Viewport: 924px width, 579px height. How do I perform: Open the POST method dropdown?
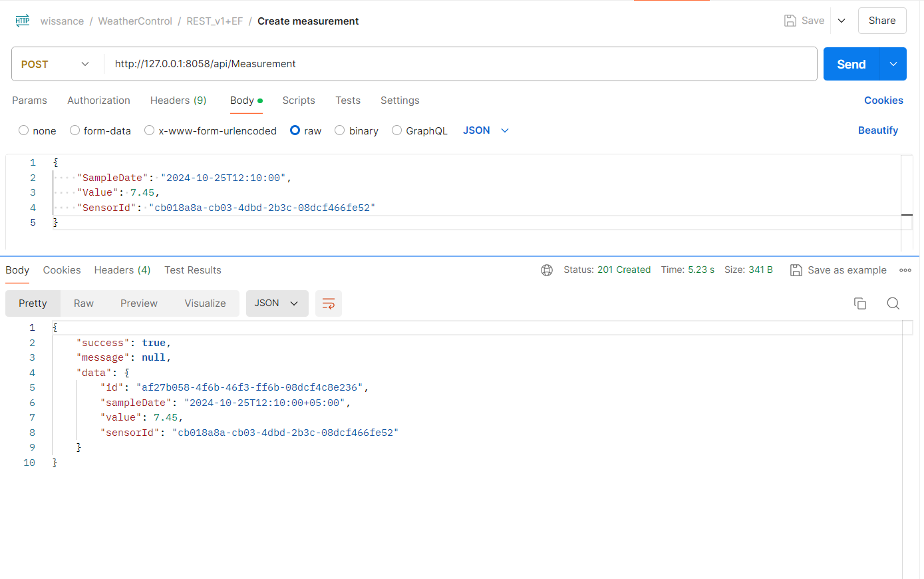[85, 64]
